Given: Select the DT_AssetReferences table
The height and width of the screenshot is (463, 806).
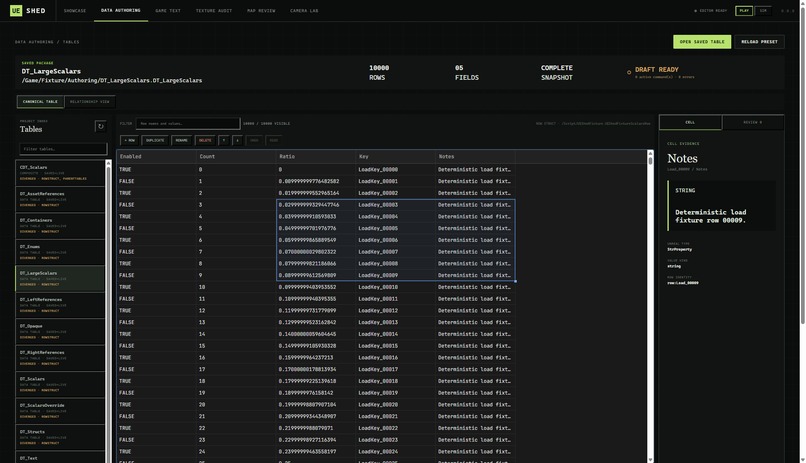Looking at the screenshot, I should click(x=60, y=199).
